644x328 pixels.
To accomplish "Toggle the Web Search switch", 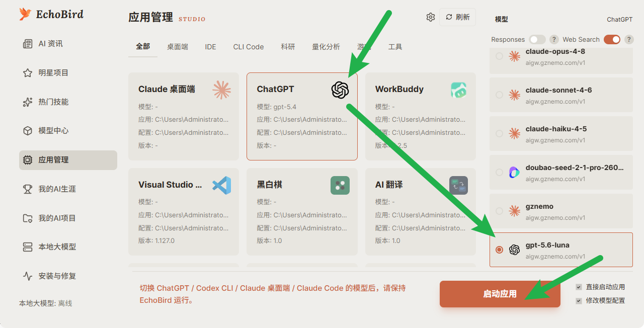I will pyautogui.click(x=612, y=39).
